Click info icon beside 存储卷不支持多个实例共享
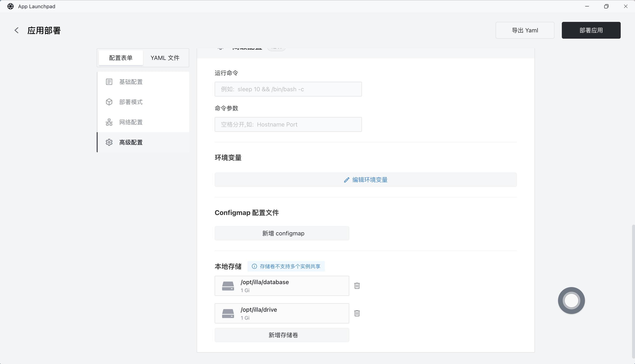The image size is (635, 364). coord(254,266)
